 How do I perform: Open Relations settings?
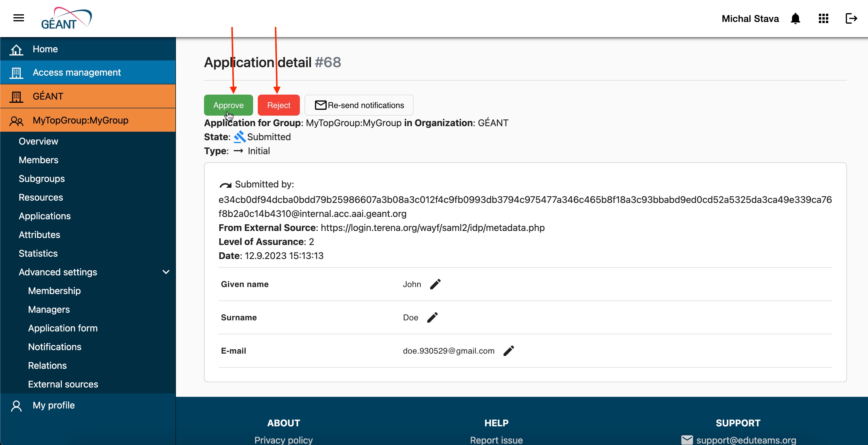point(47,366)
